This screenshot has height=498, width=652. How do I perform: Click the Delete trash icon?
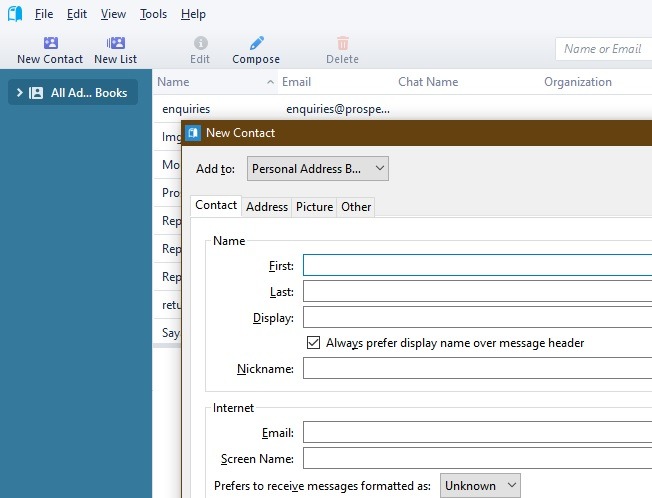point(343,43)
